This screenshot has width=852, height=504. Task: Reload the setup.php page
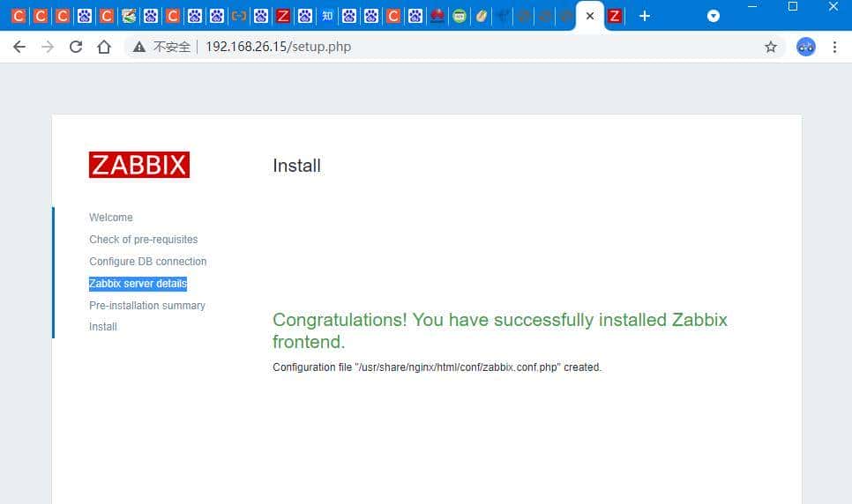click(76, 47)
